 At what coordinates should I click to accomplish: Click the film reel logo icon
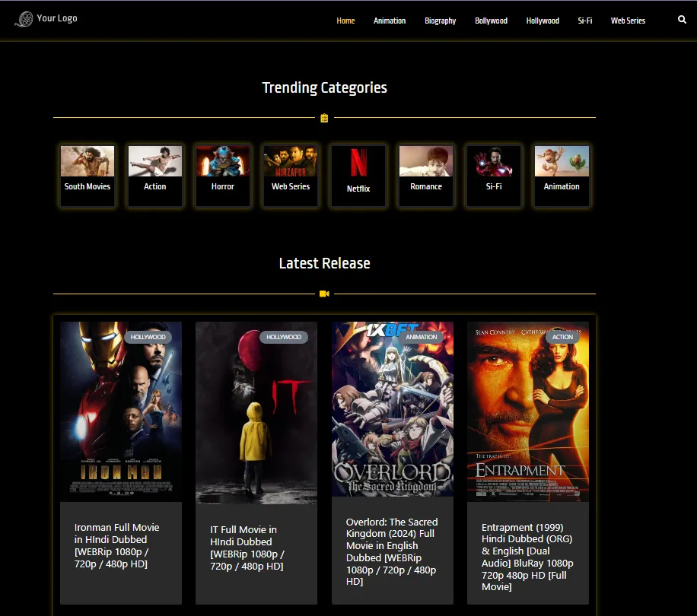click(x=24, y=19)
